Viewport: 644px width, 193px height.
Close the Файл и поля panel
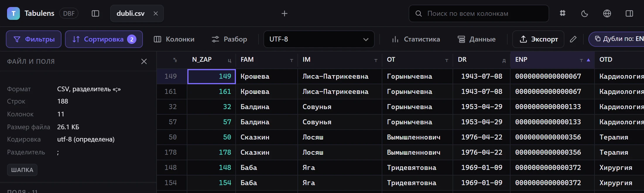click(x=144, y=61)
